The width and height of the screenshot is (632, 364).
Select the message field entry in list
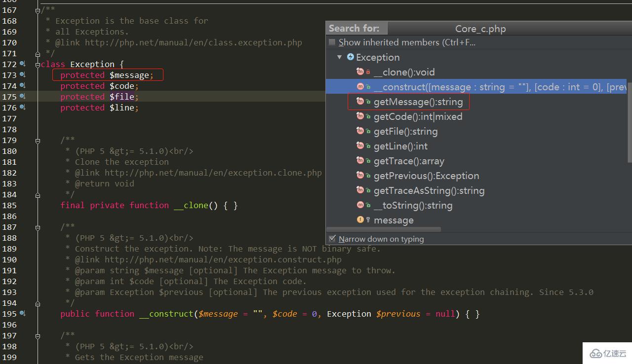point(394,220)
